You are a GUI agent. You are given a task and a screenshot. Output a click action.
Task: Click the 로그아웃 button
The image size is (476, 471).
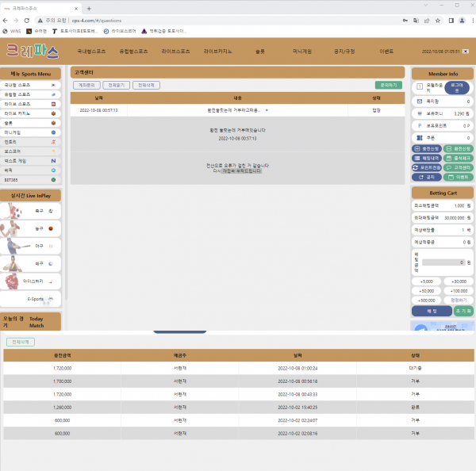[457, 87]
